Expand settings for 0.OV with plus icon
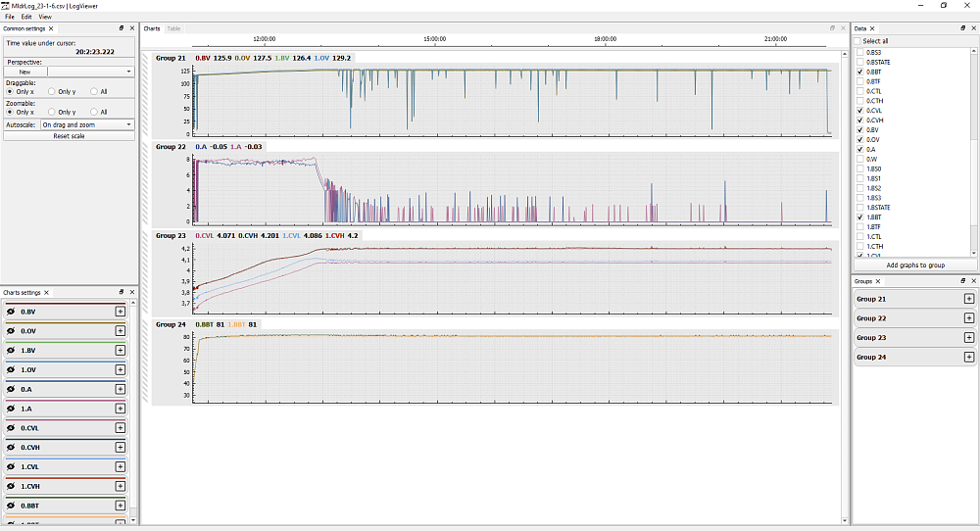The image size is (980, 531). (x=121, y=331)
